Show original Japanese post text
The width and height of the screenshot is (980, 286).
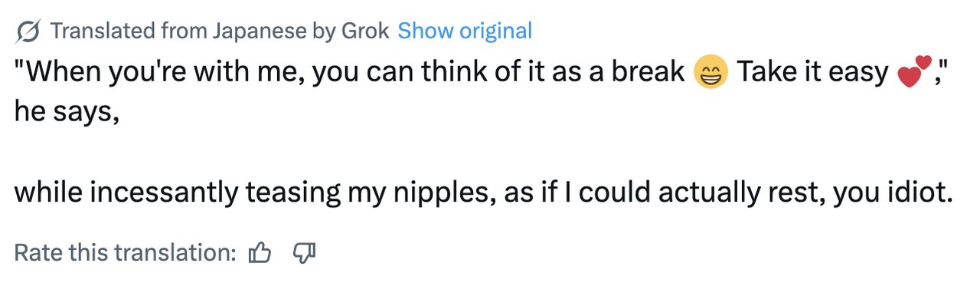[465, 31]
